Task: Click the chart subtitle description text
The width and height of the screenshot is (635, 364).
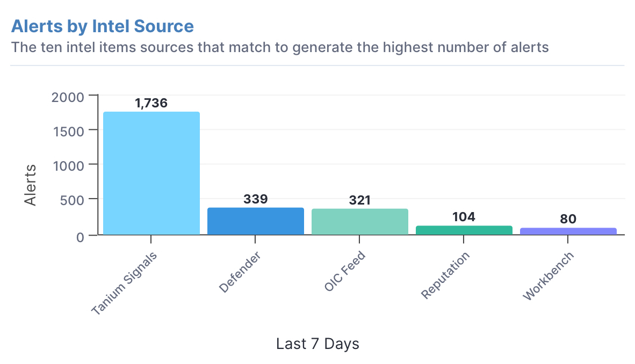Action: point(280,47)
